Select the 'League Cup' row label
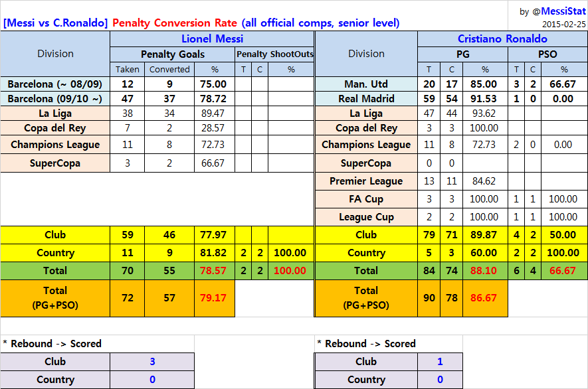This screenshot has height=389, width=588. [366, 217]
